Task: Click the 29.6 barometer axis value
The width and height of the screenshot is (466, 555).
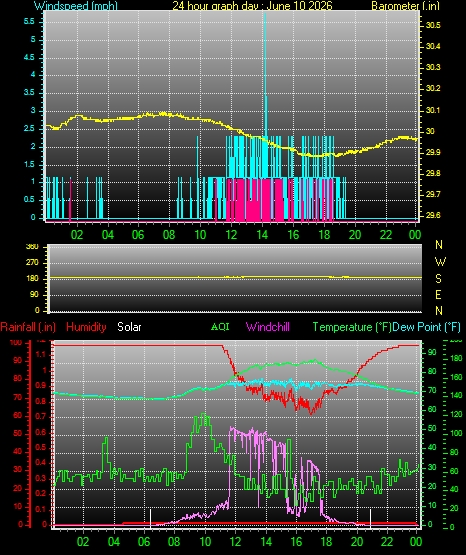Action: click(433, 216)
